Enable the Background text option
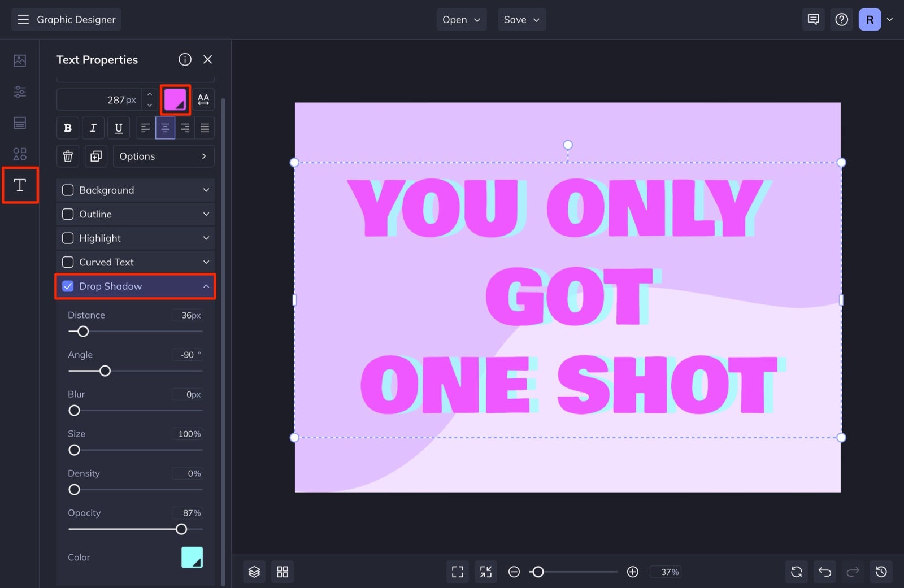 click(x=68, y=190)
